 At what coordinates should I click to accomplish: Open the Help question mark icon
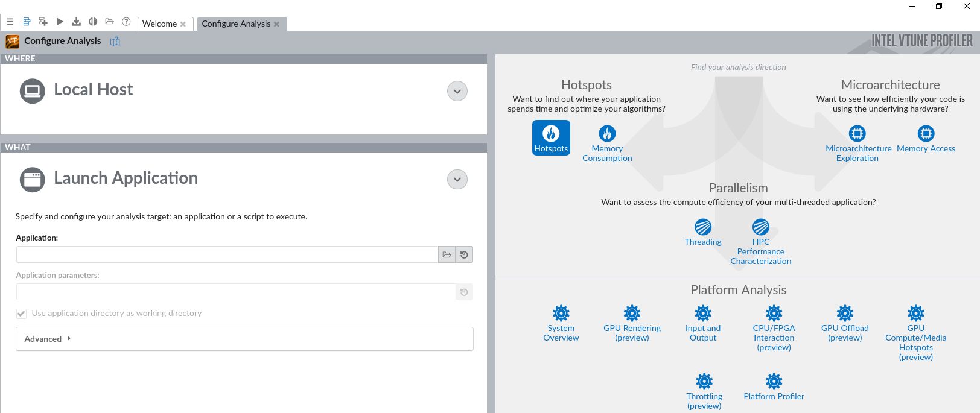pos(126,22)
